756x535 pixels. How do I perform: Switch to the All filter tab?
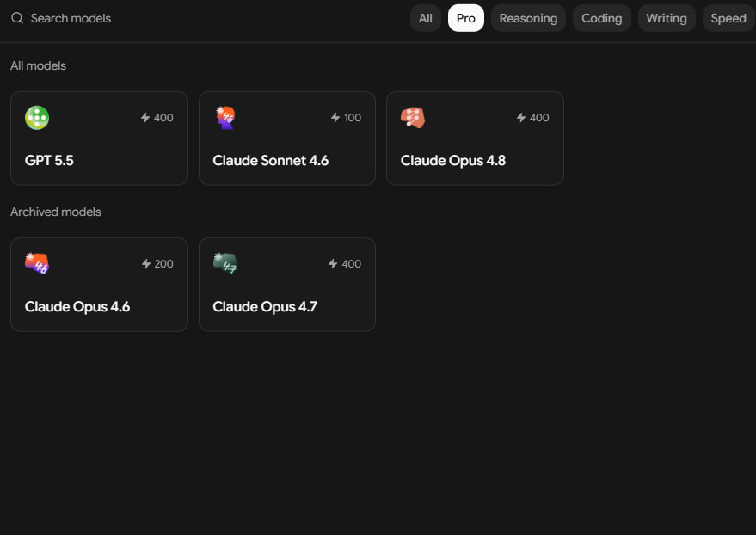pyautogui.click(x=425, y=18)
